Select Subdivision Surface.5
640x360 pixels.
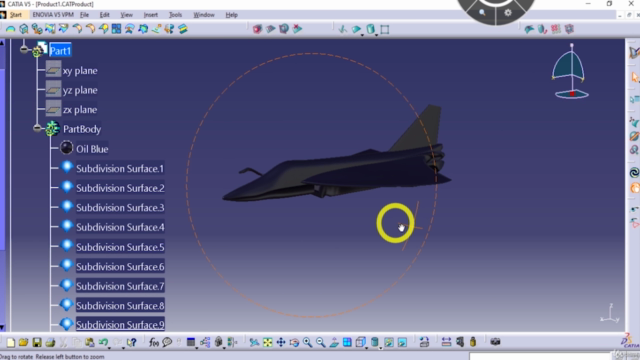120,247
